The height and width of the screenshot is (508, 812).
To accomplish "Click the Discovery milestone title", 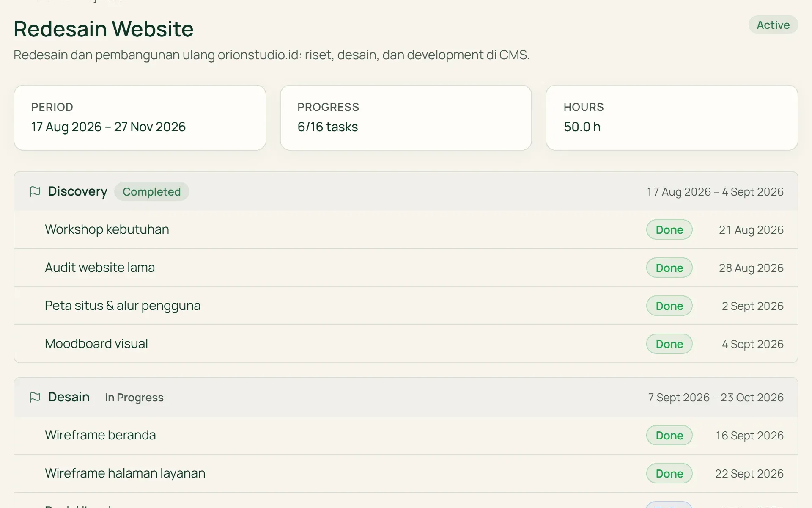I will pos(78,191).
